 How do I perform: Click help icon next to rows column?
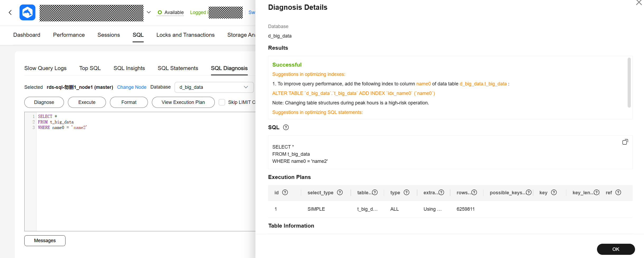[x=474, y=192]
